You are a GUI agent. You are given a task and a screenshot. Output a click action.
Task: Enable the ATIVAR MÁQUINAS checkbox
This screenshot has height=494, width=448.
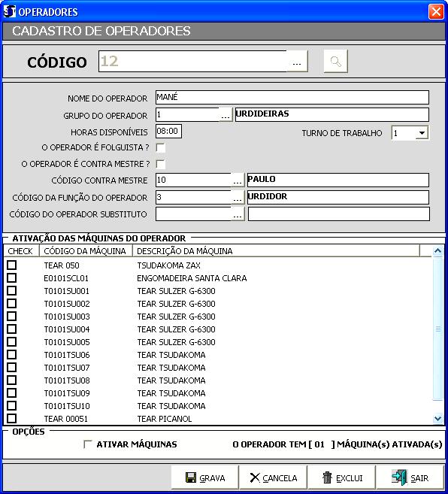88,444
